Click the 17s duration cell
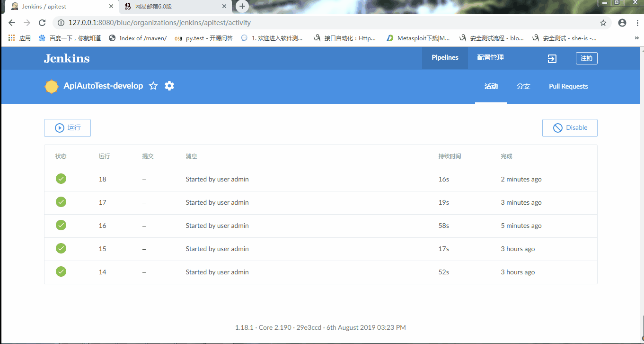 (443, 249)
